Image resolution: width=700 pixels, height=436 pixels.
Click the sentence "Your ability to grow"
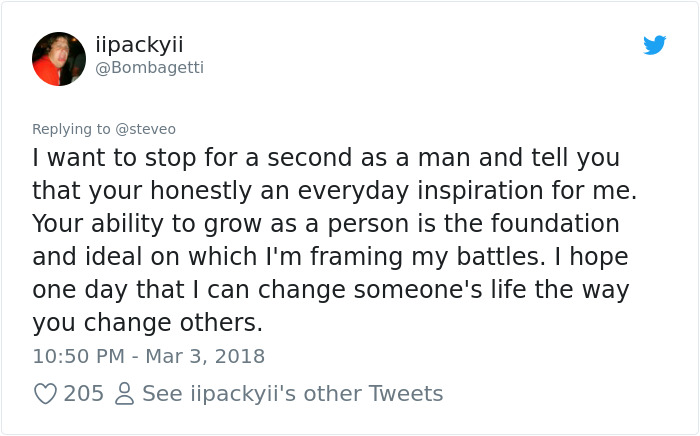139,224
